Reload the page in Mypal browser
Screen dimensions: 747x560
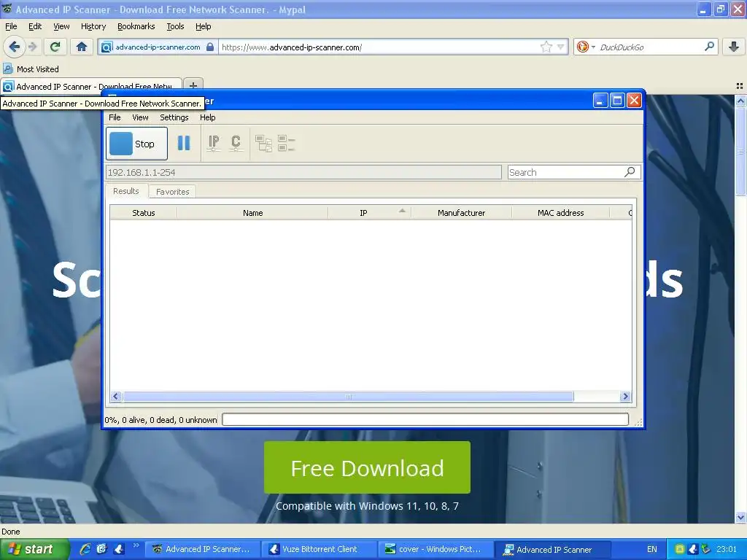(x=55, y=47)
